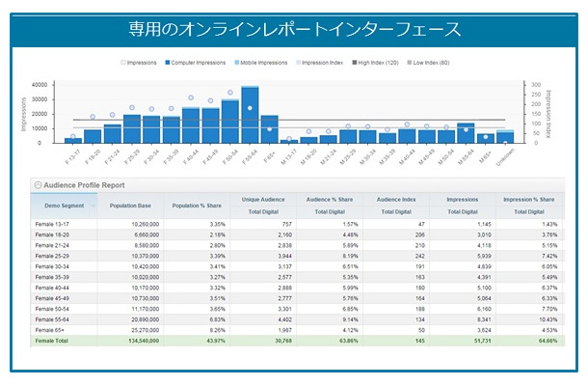Select the Female 35-39 row label
Image resolution: width=588 pixels, height=386 pixels.
(52, 277)
